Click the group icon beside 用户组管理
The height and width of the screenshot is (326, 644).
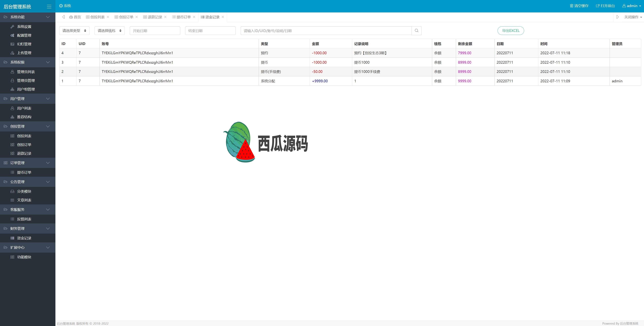point(12,89)
